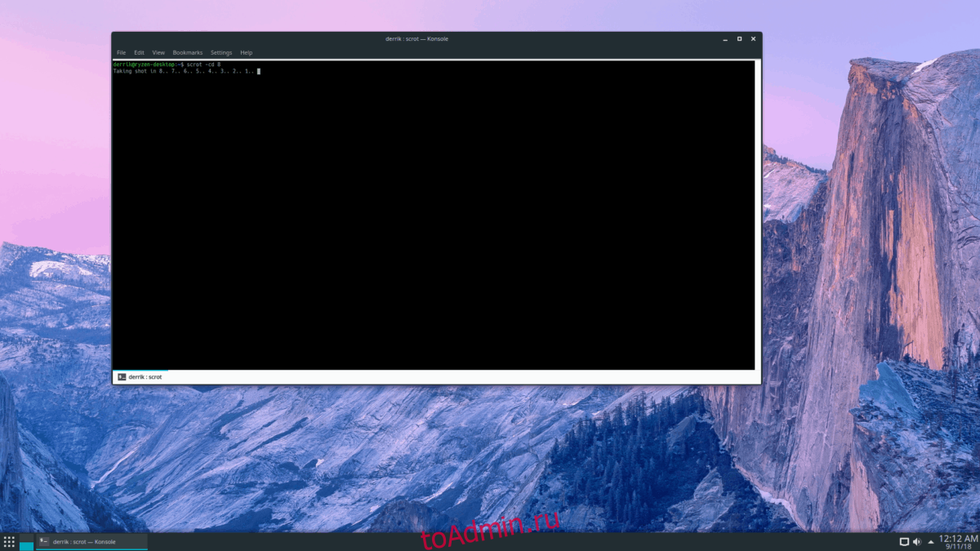Open the Settings menu
Image resolution: width=980 pixels, height=551 pixels.
[221, 52]
